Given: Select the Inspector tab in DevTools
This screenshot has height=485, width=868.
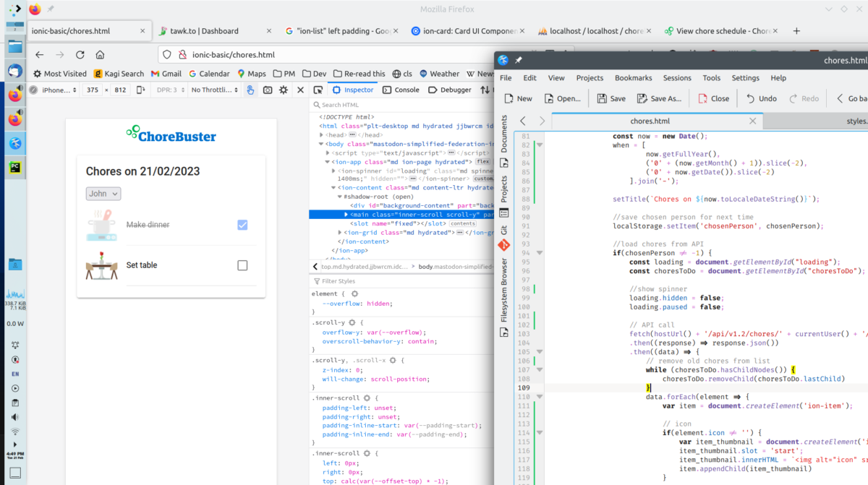Looking at the screenshot, I should point(354,90).
